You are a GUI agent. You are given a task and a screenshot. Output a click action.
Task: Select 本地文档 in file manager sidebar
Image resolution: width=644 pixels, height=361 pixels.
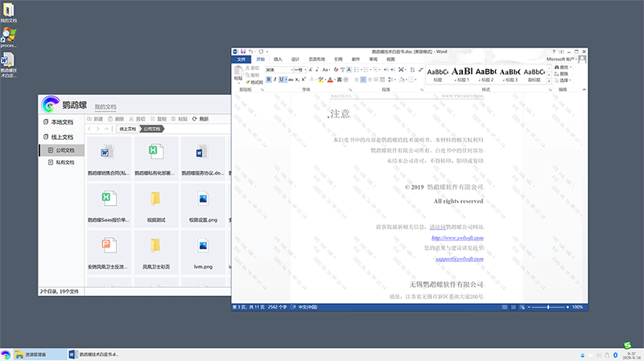[x=58, y=122]
